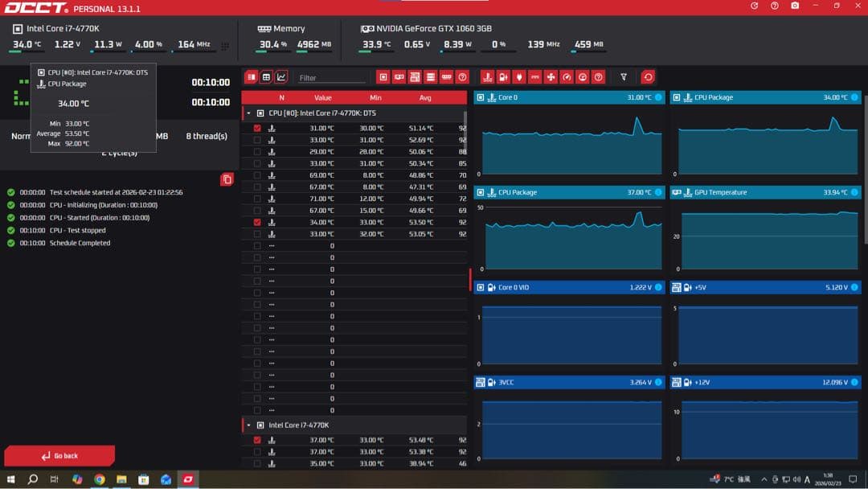
Task: Click the Core 0 graph blue circle
Action: pos(658,97)
